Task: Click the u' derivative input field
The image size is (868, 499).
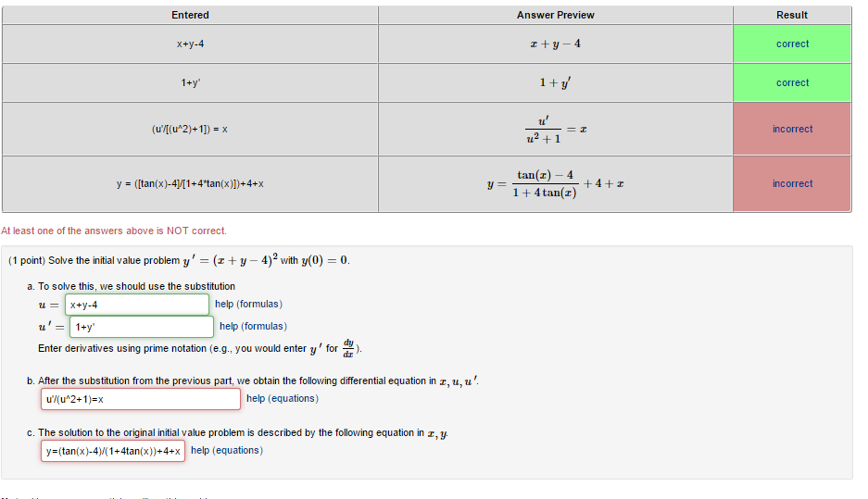Action: click(141, 327)
